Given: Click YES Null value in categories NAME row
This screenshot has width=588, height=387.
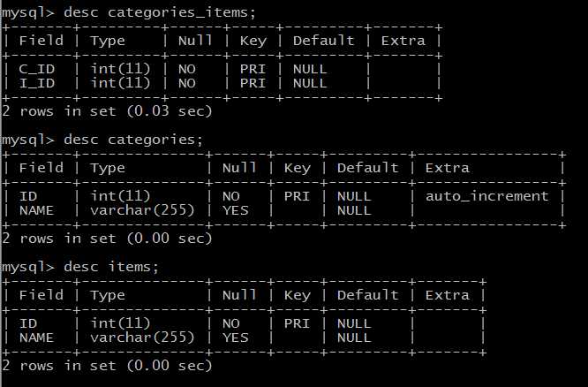Looking at the screenshot, I should pyautogui.click(x=236, y=210).
